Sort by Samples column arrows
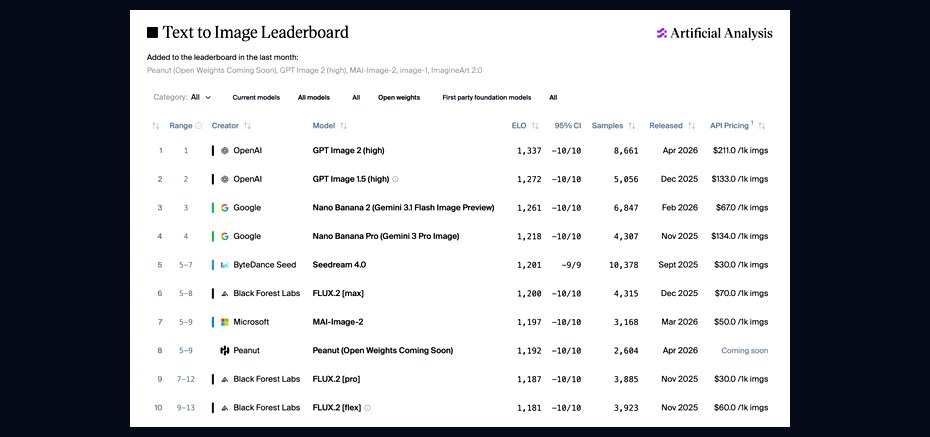 [x=632, y=126]
